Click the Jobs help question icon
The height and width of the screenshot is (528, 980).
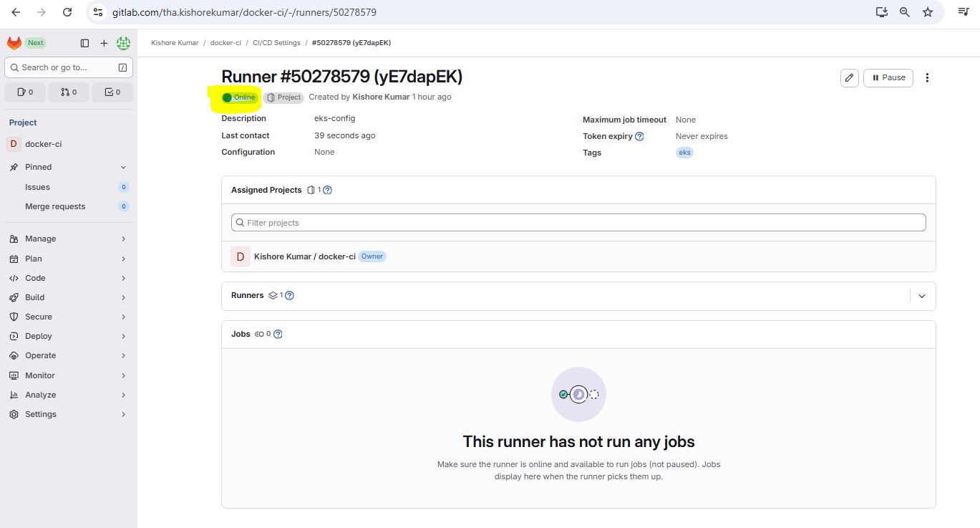(278, 334)
